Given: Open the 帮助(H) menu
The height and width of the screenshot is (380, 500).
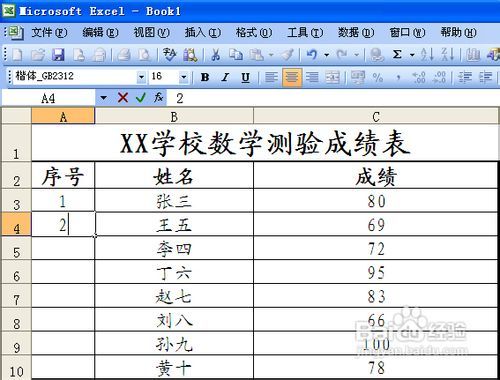Looking at the screenshot, I should [x=459, y=32].
